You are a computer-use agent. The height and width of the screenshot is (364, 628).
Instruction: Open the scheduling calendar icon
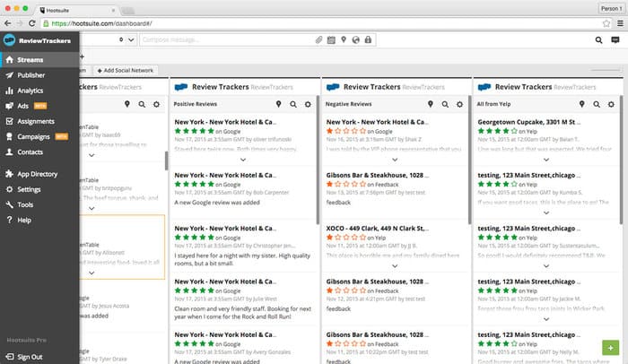tap(331, 39)
